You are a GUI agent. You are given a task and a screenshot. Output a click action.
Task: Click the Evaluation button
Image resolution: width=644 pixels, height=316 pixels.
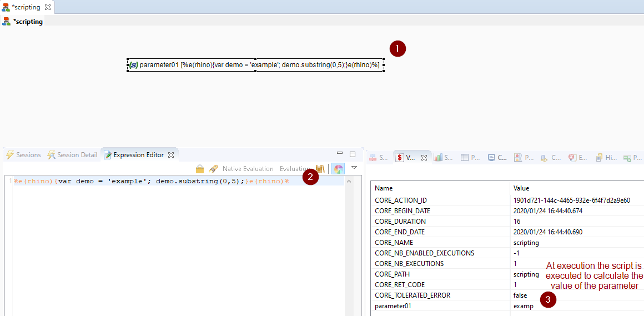click(294, 169)
